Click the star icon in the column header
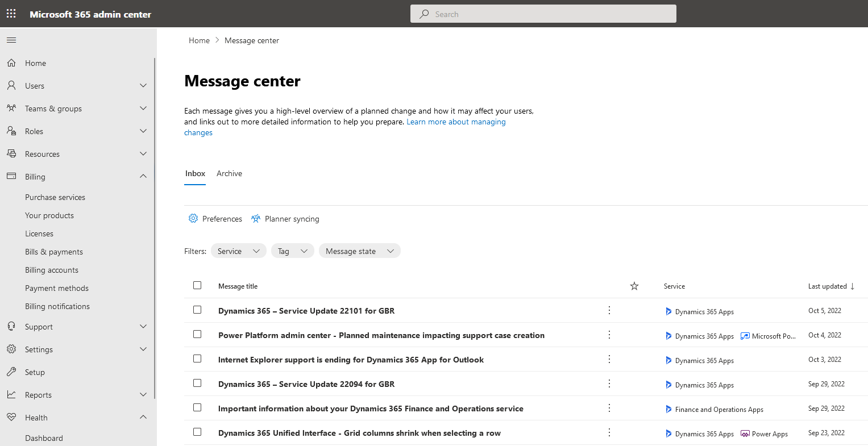The image size is (868, 446). point(634,286)
